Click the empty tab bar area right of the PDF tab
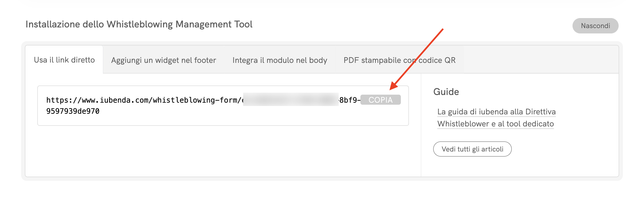The image size is (644, 200). tap(541, 60)
